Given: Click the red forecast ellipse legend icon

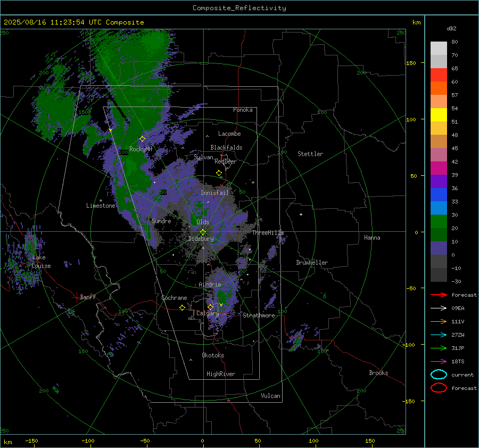Looking at the screenshot, I should (x=439, y=388).
